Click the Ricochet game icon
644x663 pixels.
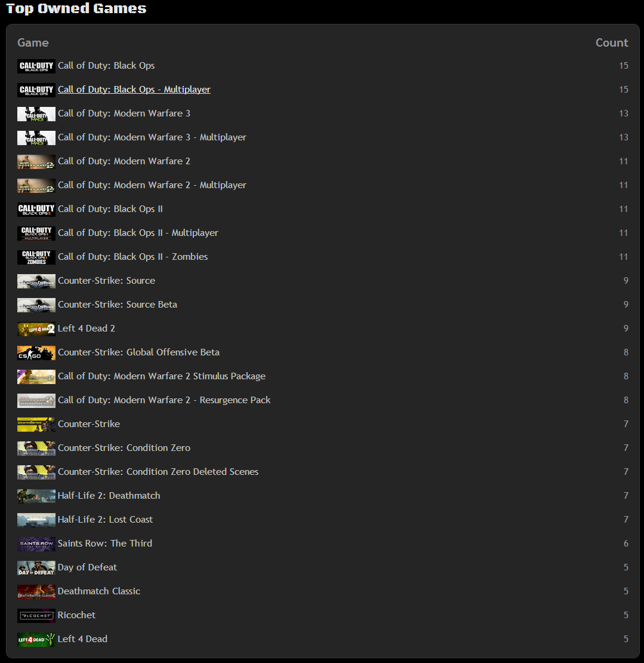(36, 616)
